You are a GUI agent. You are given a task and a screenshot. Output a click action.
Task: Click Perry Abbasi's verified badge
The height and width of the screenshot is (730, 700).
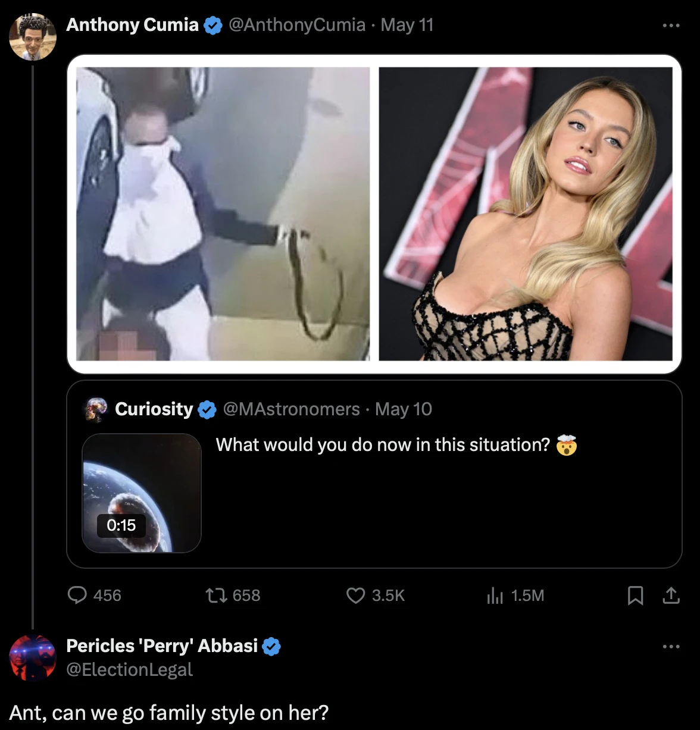click(271, 646)
